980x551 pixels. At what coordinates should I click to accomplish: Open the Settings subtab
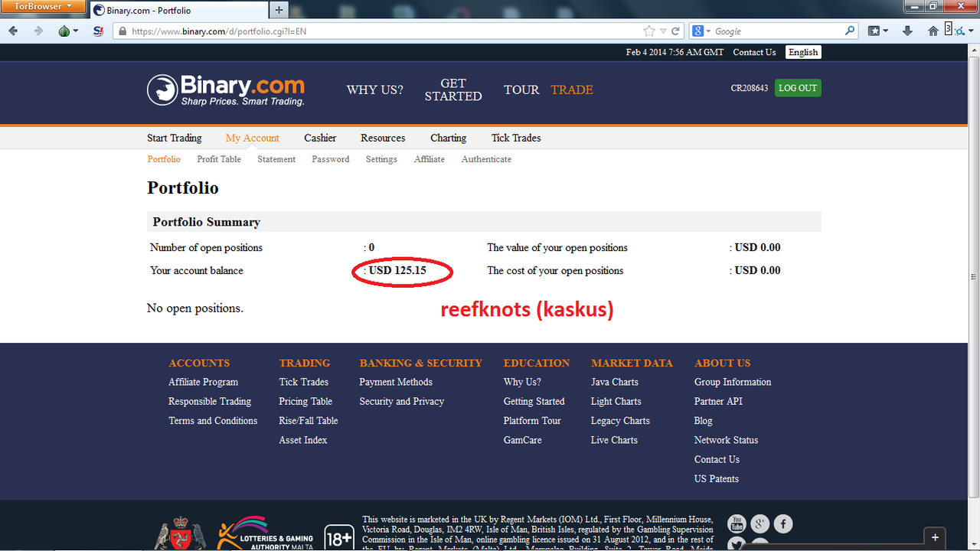(381, 159)
